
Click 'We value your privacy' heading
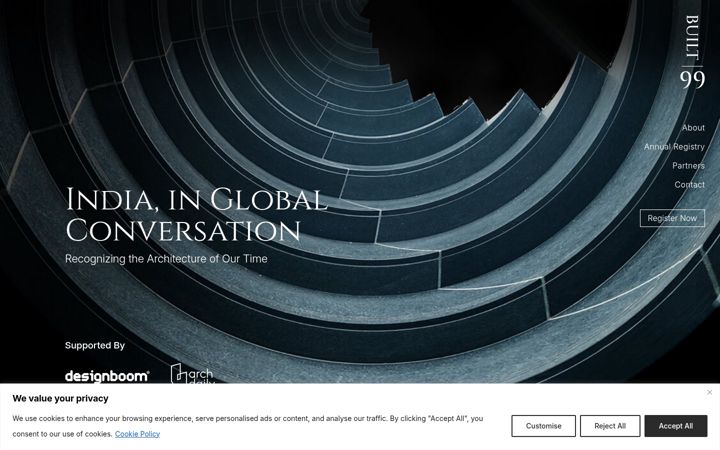[60, 398]
